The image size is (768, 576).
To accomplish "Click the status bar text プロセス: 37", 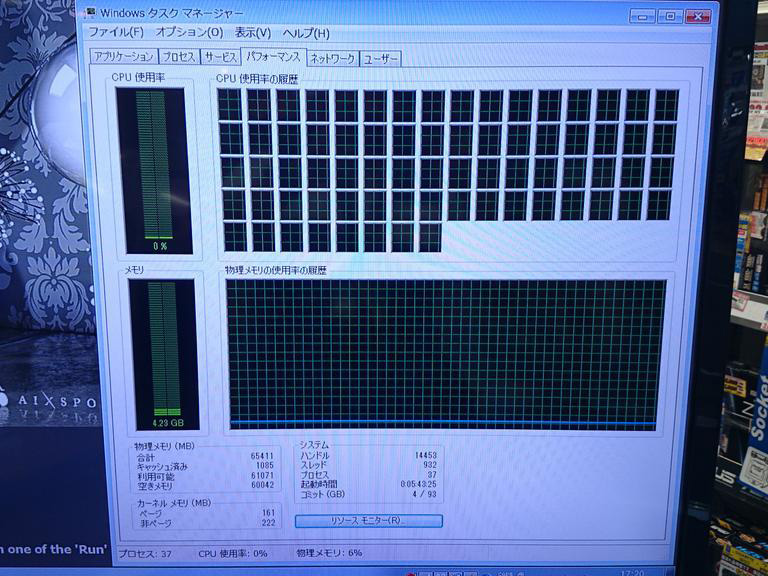I will pos(145,554).
